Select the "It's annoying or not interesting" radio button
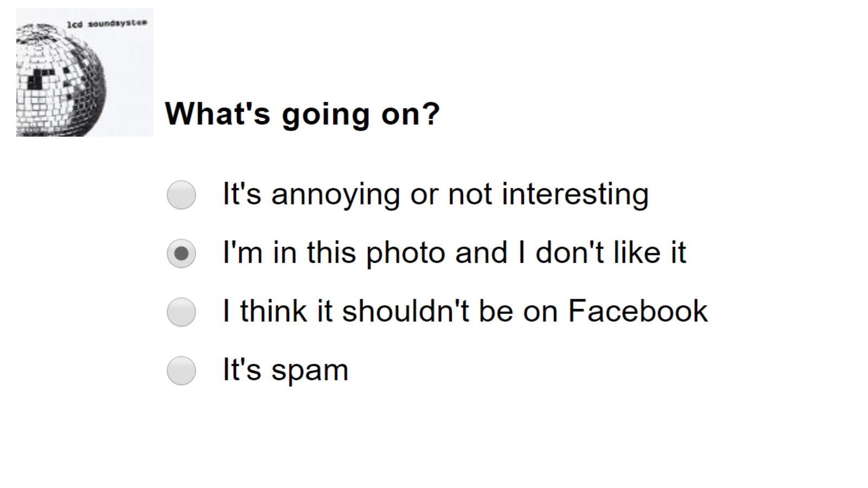Screen dimensions: 868x488 pyautogui.click(x=181, y=195)
